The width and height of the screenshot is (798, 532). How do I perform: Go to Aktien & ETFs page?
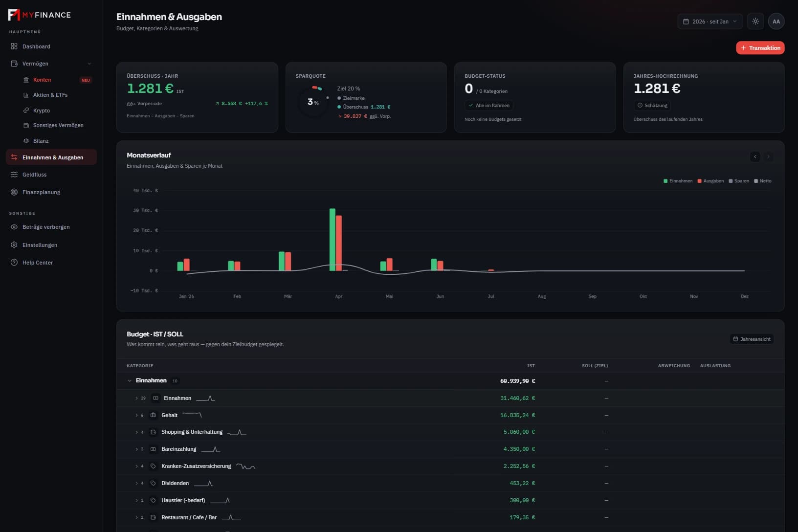(x=50, y=95)
